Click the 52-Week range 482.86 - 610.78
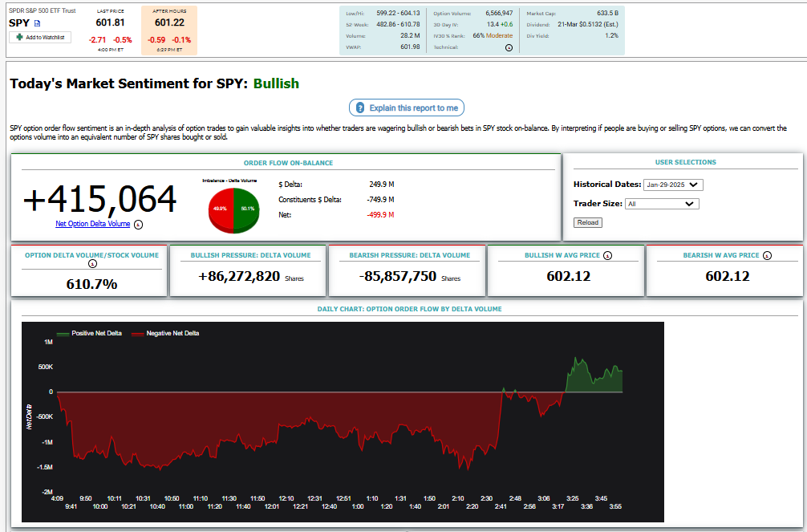Screen dimensions: 807x532 398,24
